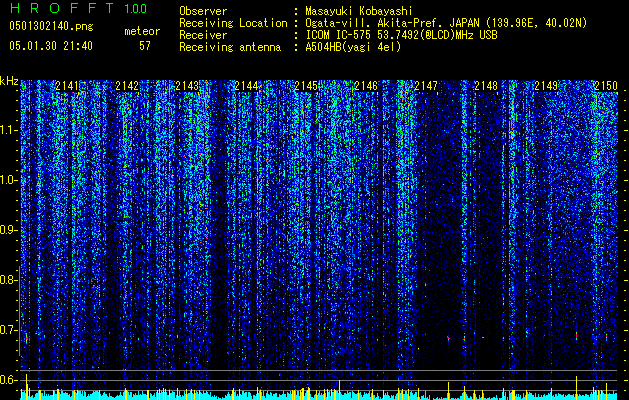Image resolution: width=629 pixels, height=400 pixels.
Task: Click the 0.6 frequency axis label
Action: (x=8, y=380)
